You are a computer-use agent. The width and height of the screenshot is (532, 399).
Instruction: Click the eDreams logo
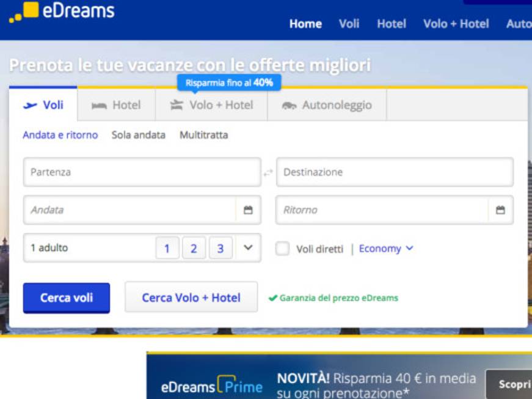pyautogui.click(x=62, y=11)
